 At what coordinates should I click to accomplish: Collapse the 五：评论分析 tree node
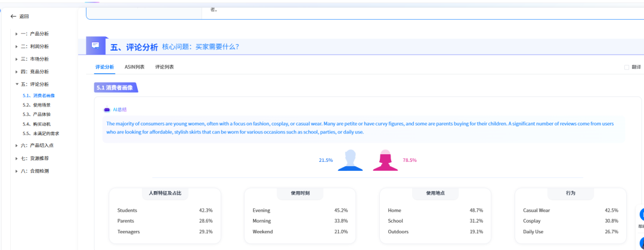tap(17, 84)
